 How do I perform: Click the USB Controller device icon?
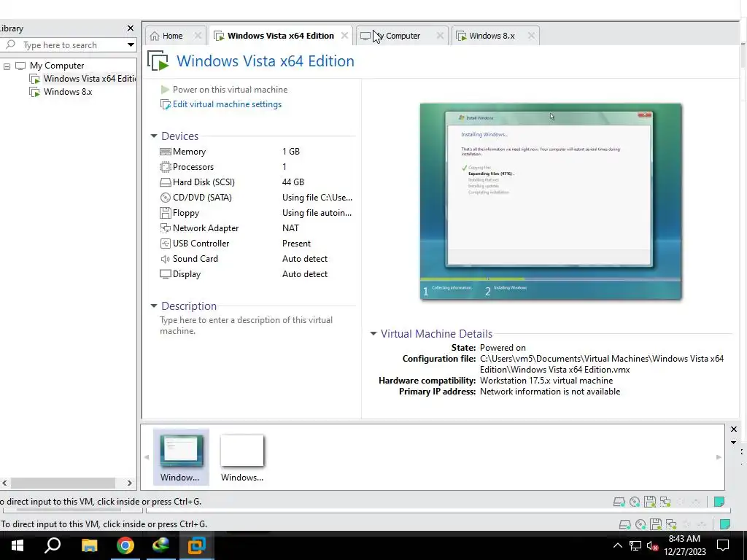click(x=166, y=244)
